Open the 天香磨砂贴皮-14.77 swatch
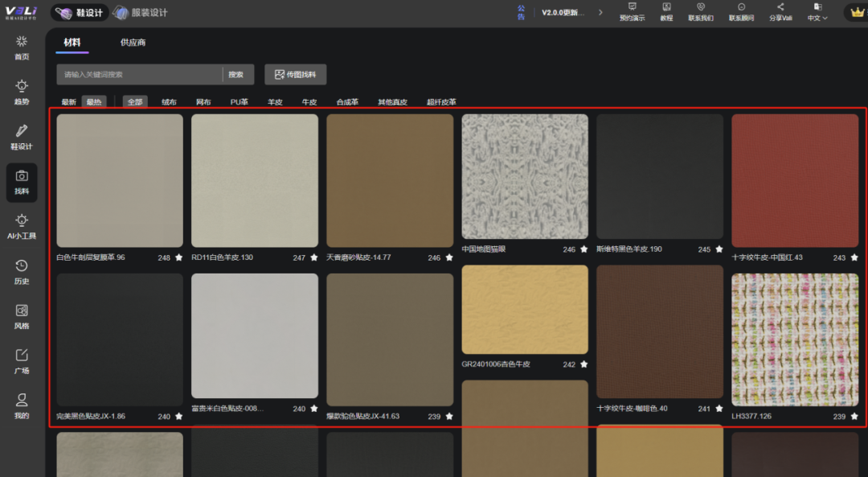The width and height of the screenshot is (868, 477). pyautogui.click(x=390, y=181)
